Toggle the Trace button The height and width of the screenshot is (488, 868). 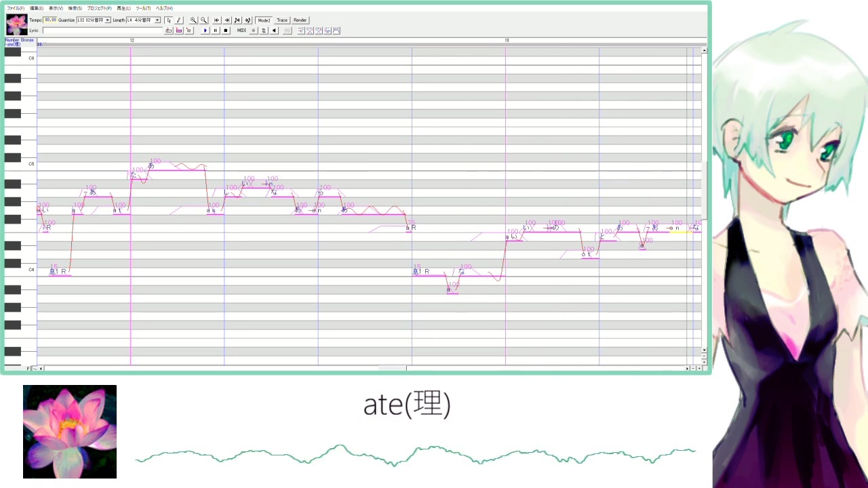coord(282,20)
